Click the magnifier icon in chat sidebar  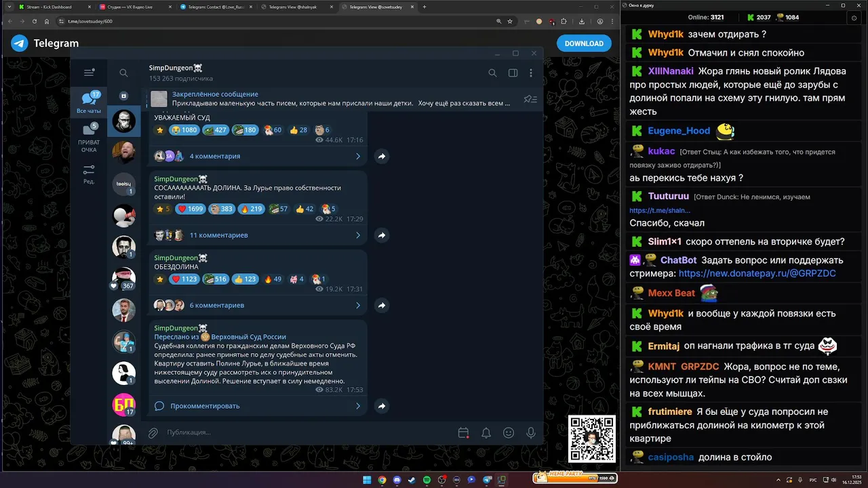(x=123, y=73)
